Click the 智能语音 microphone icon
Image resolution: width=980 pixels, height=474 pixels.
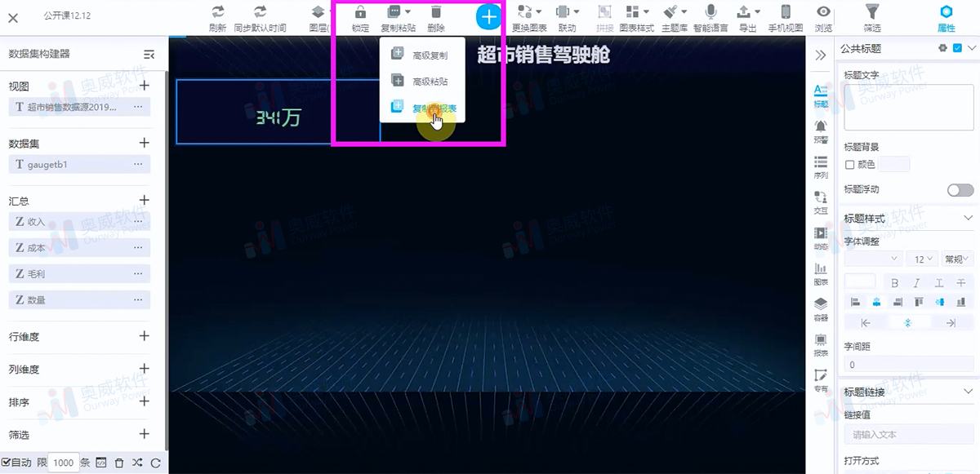tap(710, 12)
